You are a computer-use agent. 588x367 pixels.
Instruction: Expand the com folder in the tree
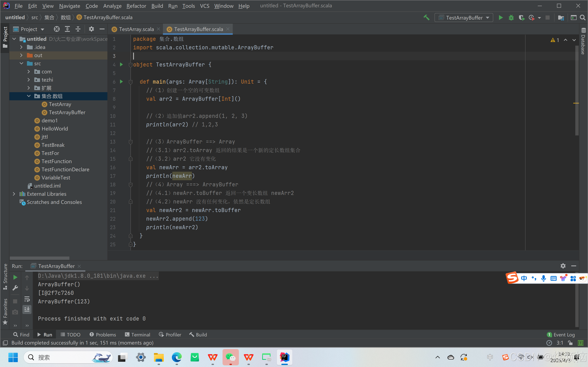click(29, 72)
